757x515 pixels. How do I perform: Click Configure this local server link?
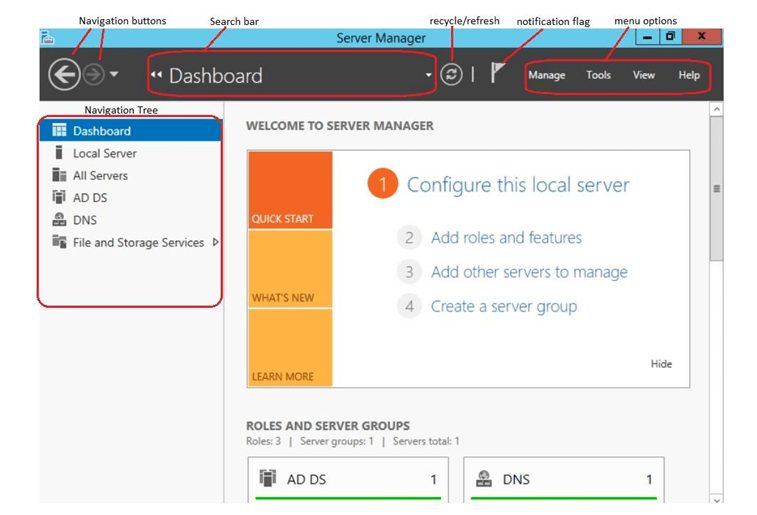click(517, 185)
